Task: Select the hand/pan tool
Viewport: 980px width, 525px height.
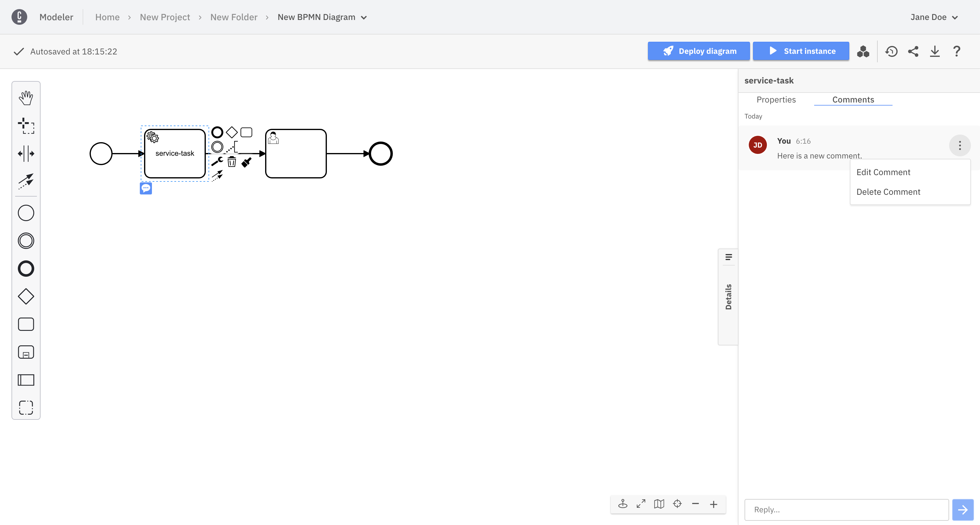Action: click(26, 98)
